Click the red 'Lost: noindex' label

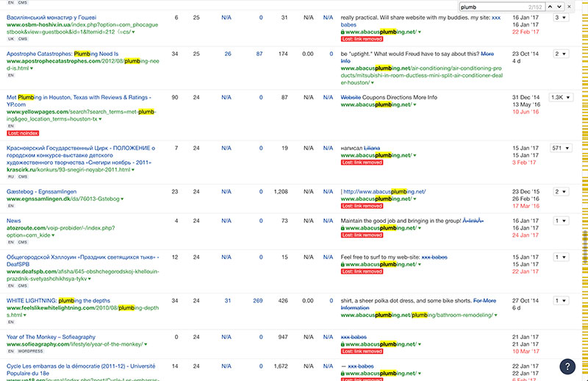pyautogui.click(x=23, y=133)
